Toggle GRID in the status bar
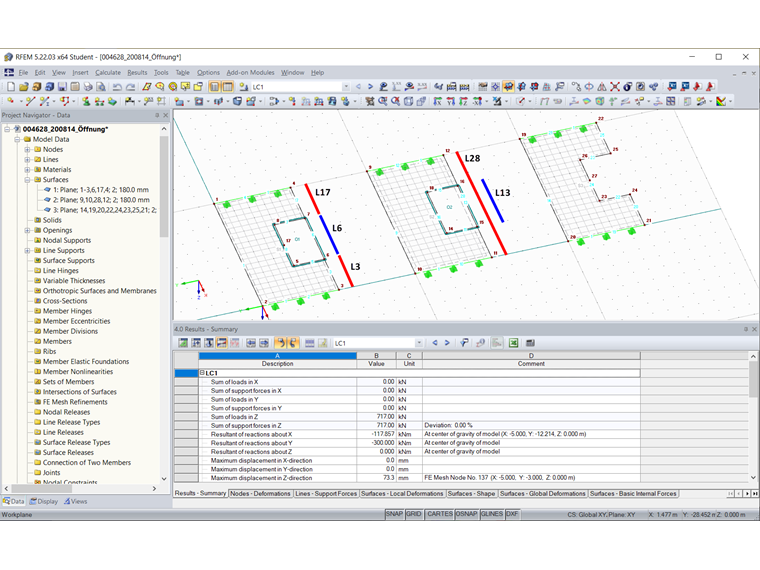The height and width of the screenshot is (570, 760). (413, 514)
